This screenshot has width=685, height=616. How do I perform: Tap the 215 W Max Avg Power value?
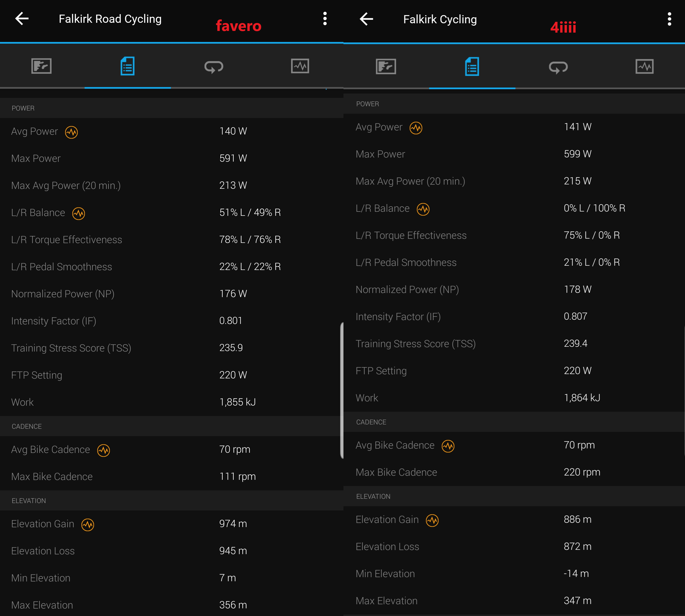(577, 181)
